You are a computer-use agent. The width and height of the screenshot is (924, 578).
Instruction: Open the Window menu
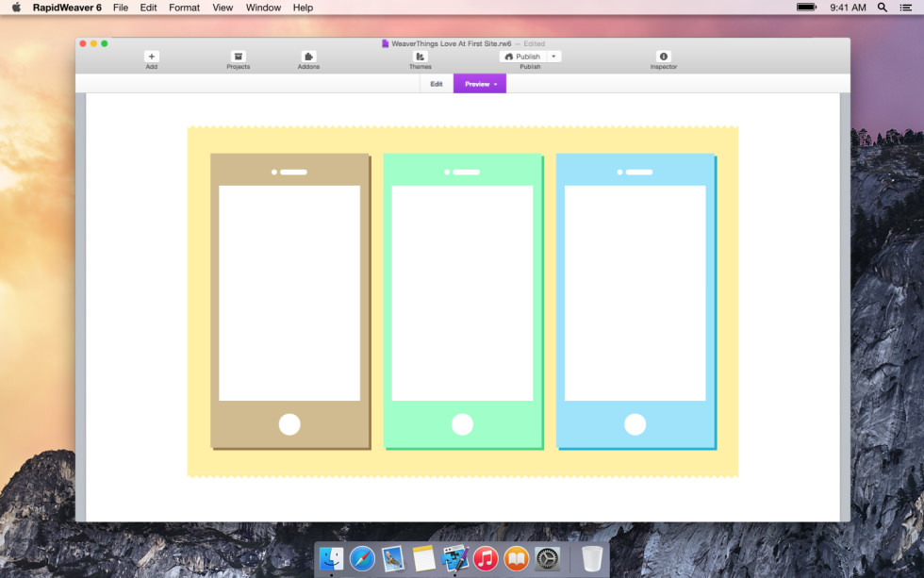(x=263, y=8)
